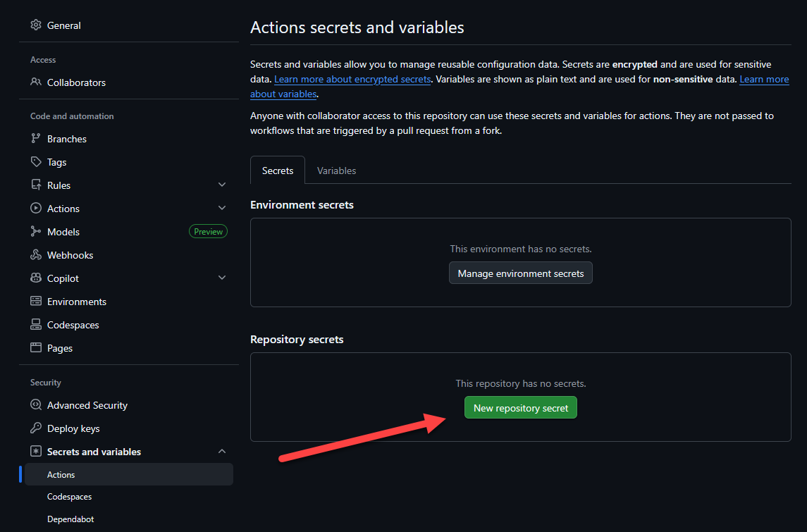The image size is (807, 532).
Task: Click Manage environment secrets button
Action: click(x=521, y=273)
